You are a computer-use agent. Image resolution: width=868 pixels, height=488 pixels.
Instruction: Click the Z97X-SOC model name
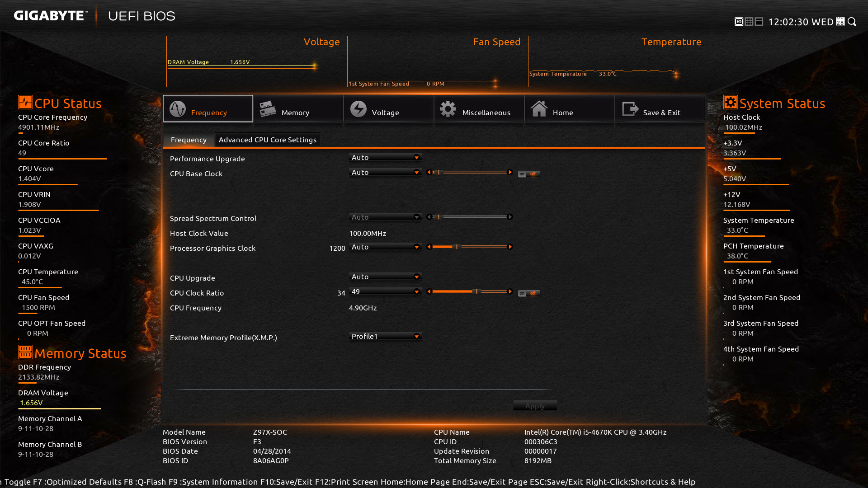coord(270,432)
